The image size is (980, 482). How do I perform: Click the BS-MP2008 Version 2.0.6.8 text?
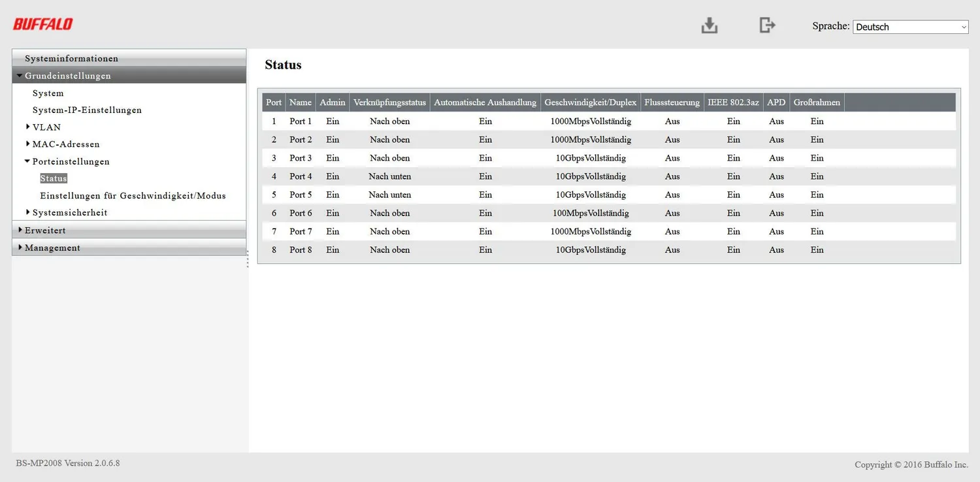click(68, 463)
